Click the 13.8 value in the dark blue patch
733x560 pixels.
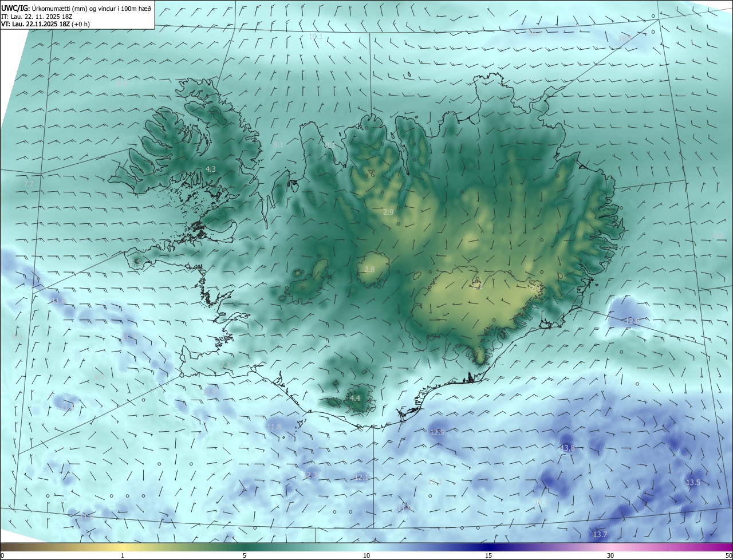pos(568,448)
